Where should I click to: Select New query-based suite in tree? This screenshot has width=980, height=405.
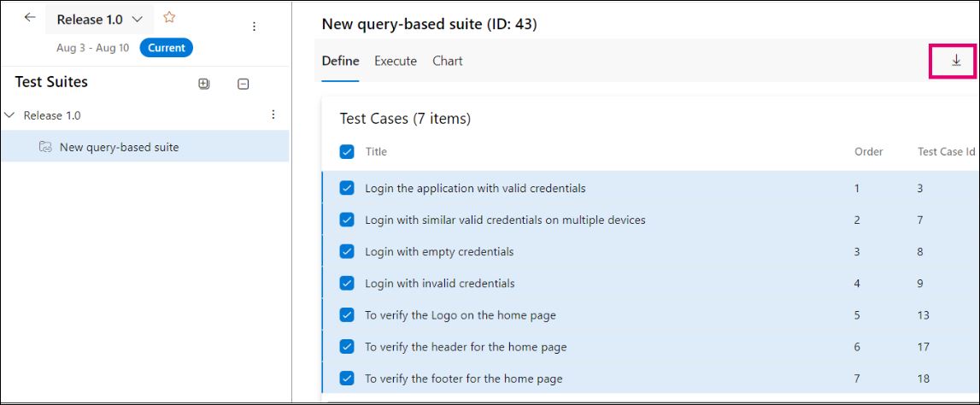[x=119, y=147]
